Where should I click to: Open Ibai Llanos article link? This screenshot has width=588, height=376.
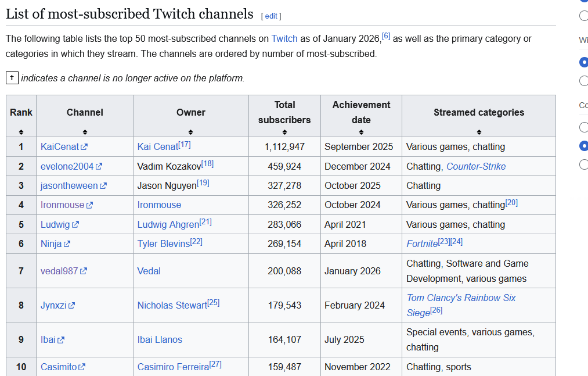click(160, 339)
